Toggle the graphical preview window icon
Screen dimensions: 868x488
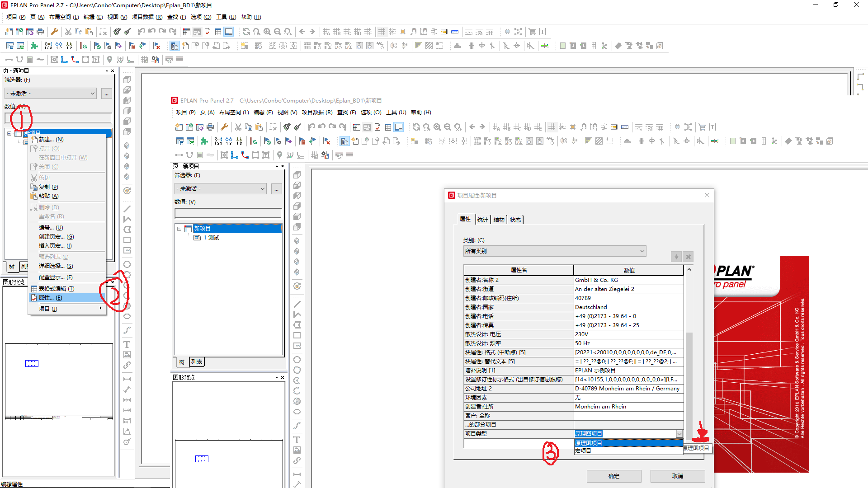(229, 32)
